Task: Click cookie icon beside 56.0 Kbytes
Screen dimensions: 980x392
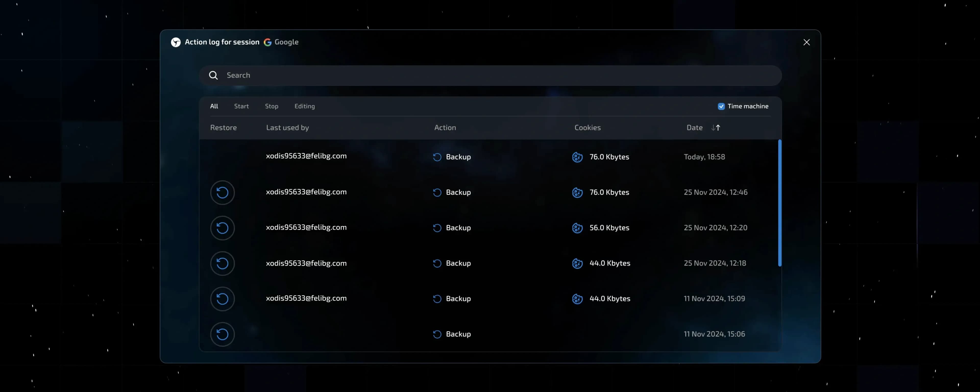Action: coord(577,228)
